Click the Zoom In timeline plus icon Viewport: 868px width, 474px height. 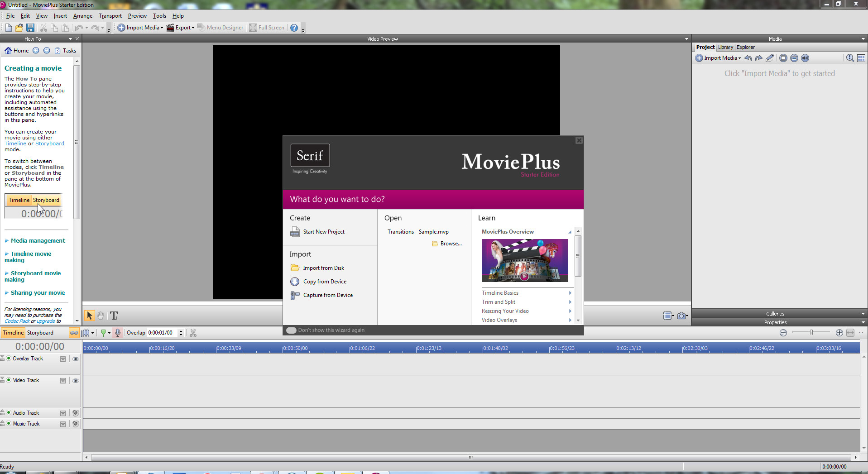(x=839, y=333)
